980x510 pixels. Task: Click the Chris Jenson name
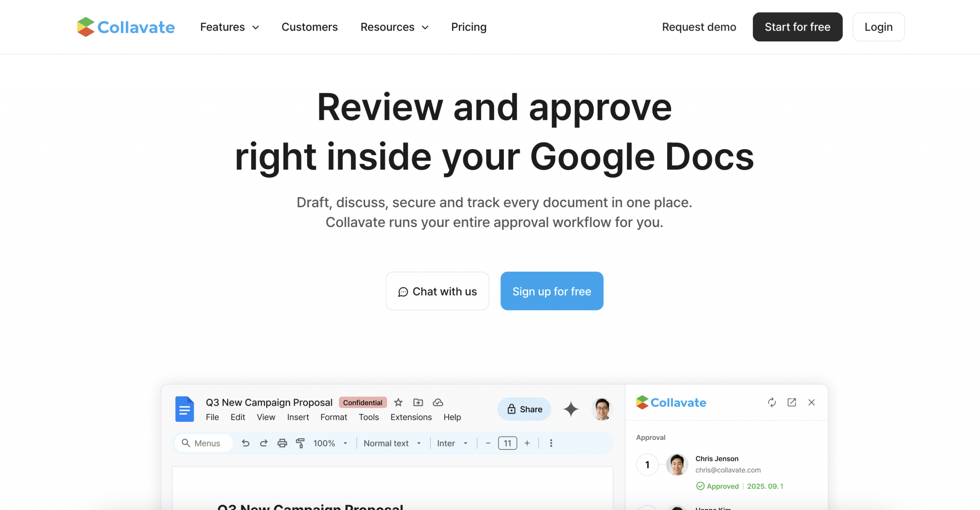[717, 459]
